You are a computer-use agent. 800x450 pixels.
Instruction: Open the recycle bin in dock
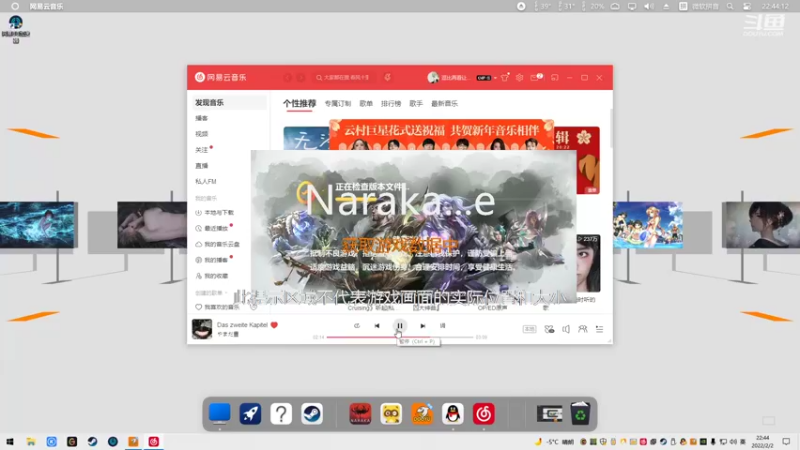click(580, 413)
